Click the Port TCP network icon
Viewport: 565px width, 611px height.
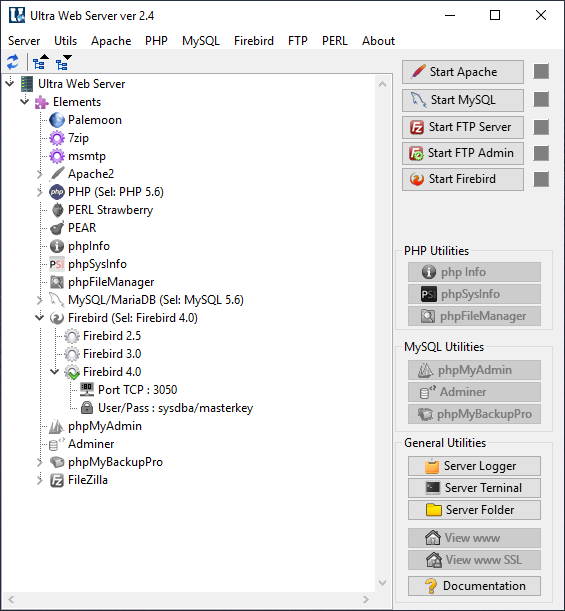[87, 389]
